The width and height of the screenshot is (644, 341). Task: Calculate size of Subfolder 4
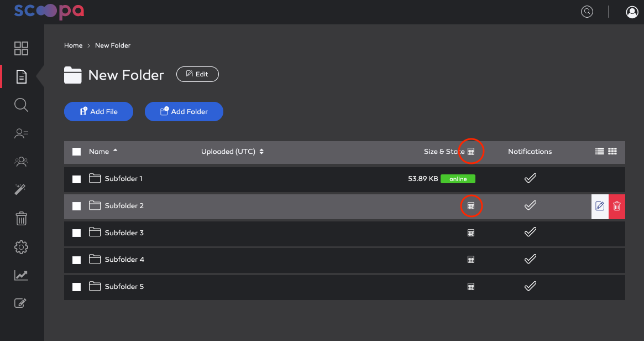click(471, 260)
